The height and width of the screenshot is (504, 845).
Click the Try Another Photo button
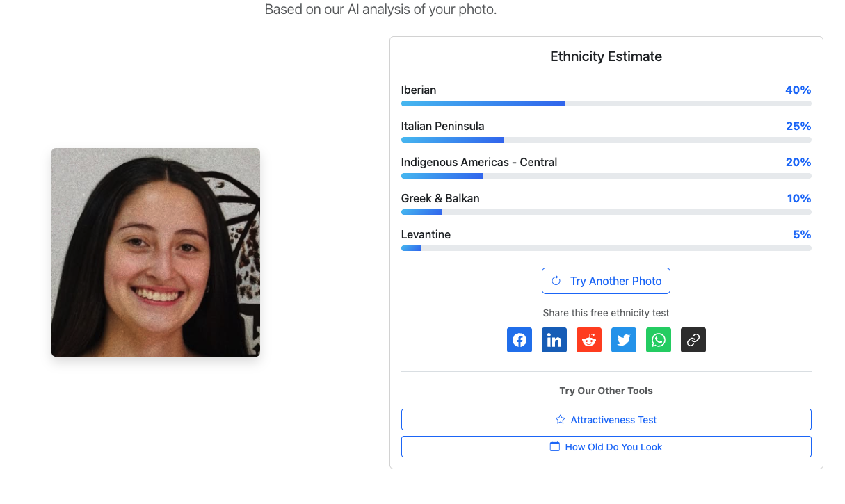[x=606, y=281]
